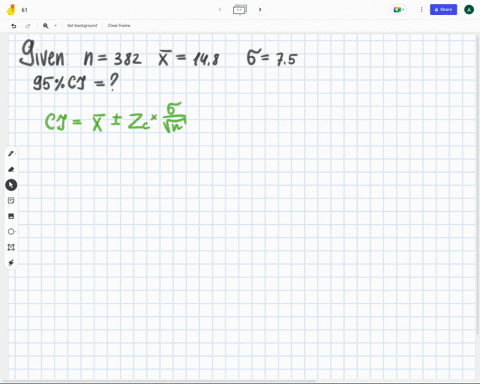Viewport: 480px width, 384px height.
Task: Select the Pen tool
Action: pyautogui.click(x=11, y=154)
